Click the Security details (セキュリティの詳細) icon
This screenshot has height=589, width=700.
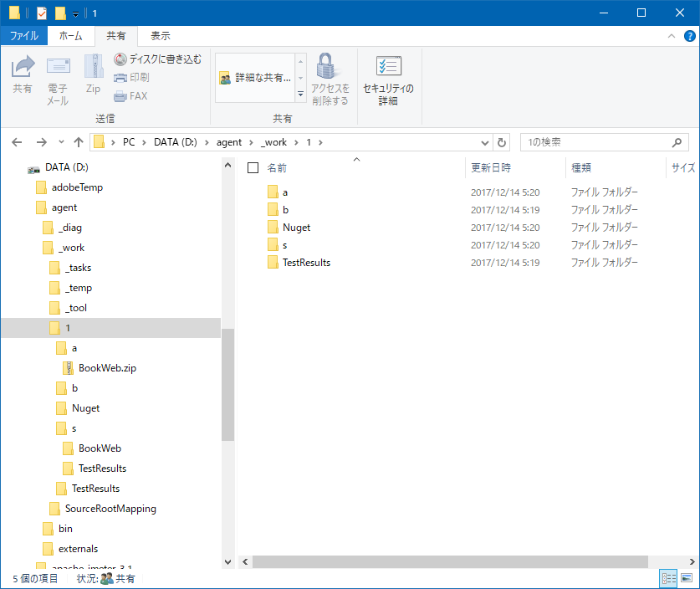tap(388, 67)
